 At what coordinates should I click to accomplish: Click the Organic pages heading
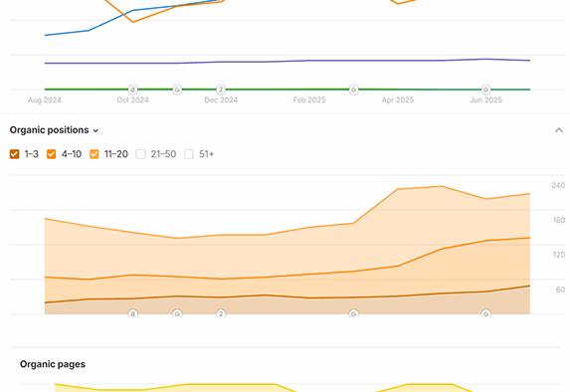[53, 364]
